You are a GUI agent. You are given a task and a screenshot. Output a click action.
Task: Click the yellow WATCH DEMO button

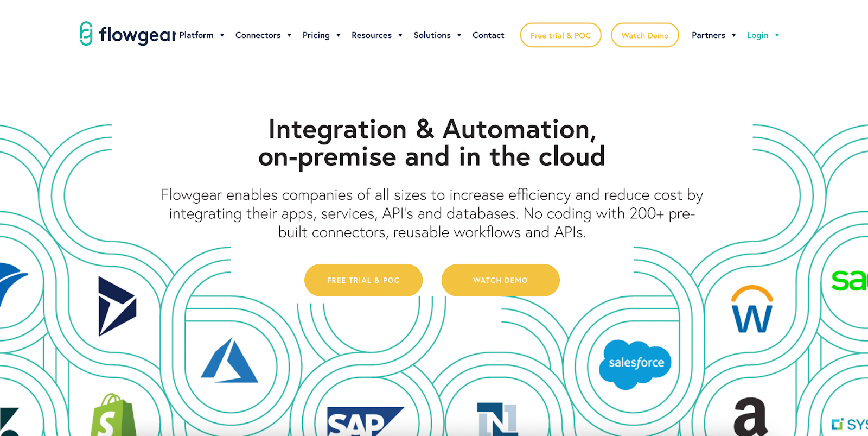tap(500, 280)
